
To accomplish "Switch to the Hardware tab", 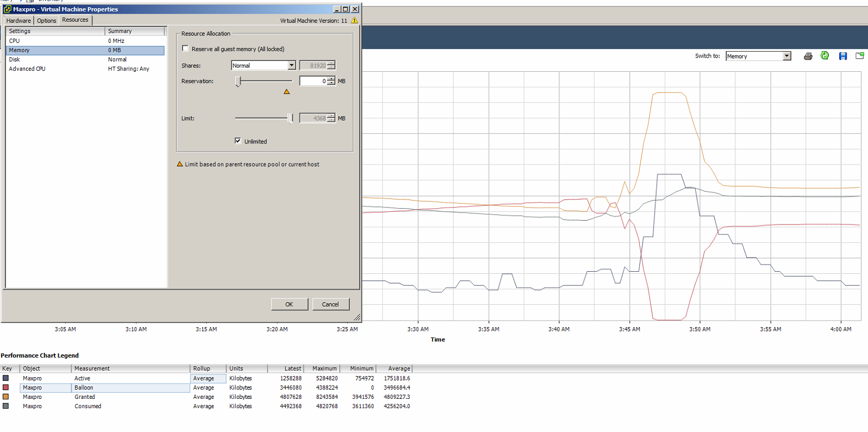I will point(18,21).
